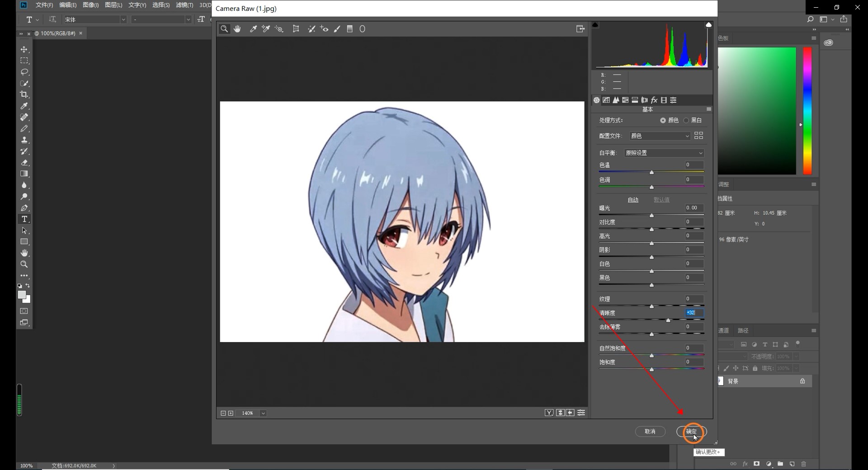868x470 pixels.
Task: Open the font style dropdown
Action: click(x=161, y=19)
